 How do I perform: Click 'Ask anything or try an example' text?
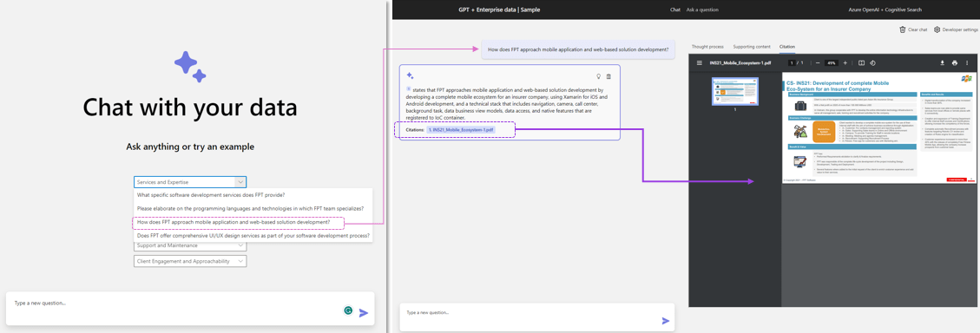click(190, 147)
